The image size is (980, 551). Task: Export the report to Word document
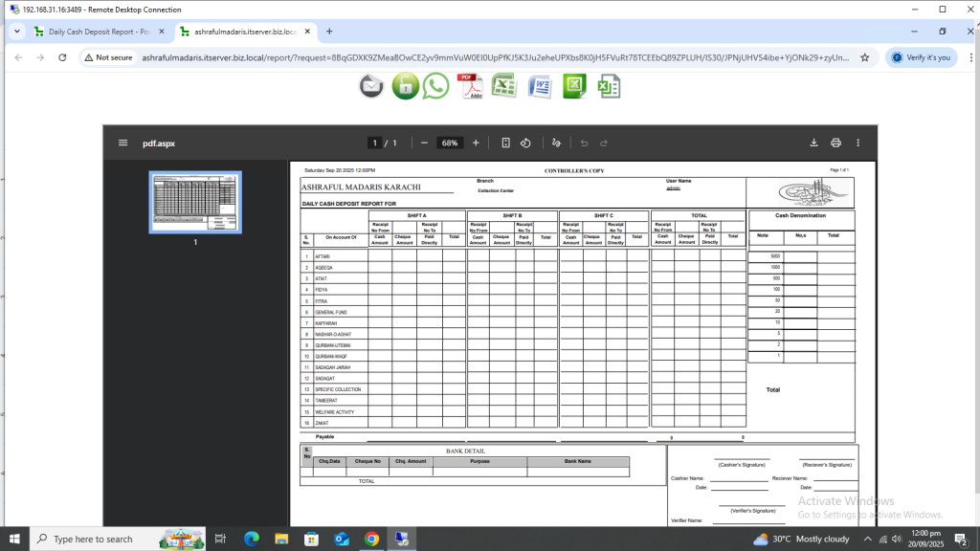pyautogui.click(x=540, y=86)
